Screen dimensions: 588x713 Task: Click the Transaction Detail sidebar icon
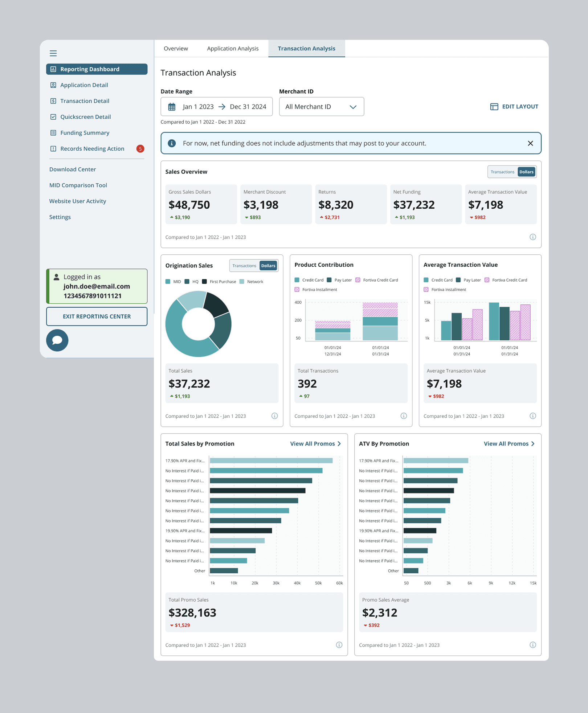(x=53, y=101)
